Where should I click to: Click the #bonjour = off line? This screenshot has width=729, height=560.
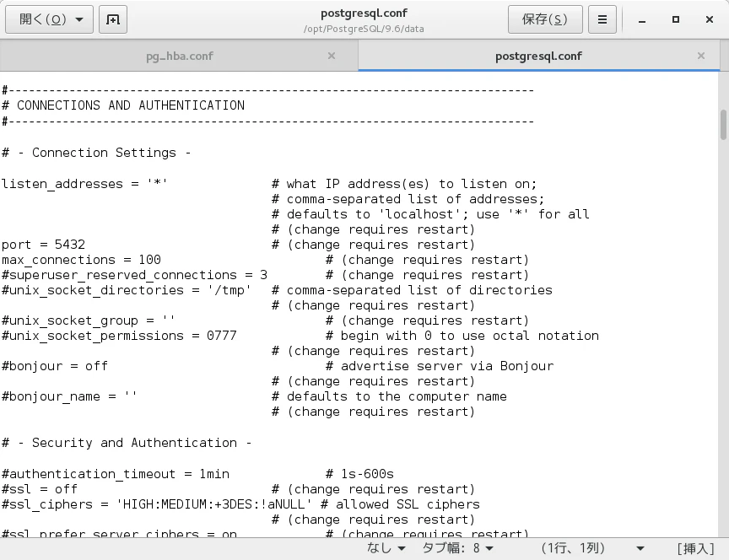(x=54, y=366)
